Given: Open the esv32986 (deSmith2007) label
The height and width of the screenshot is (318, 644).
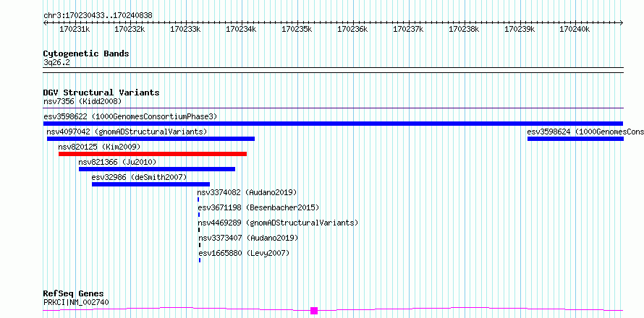Looking at the screenshot, I should pos(139,177).
